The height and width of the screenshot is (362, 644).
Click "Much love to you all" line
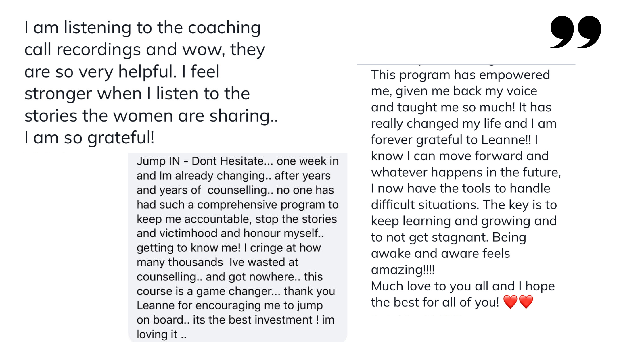[443, 286]
